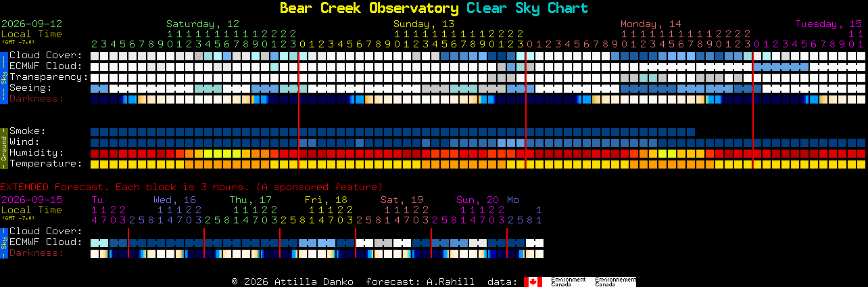Open the Smoke row label
868x287 pixels.
[28, 131]
